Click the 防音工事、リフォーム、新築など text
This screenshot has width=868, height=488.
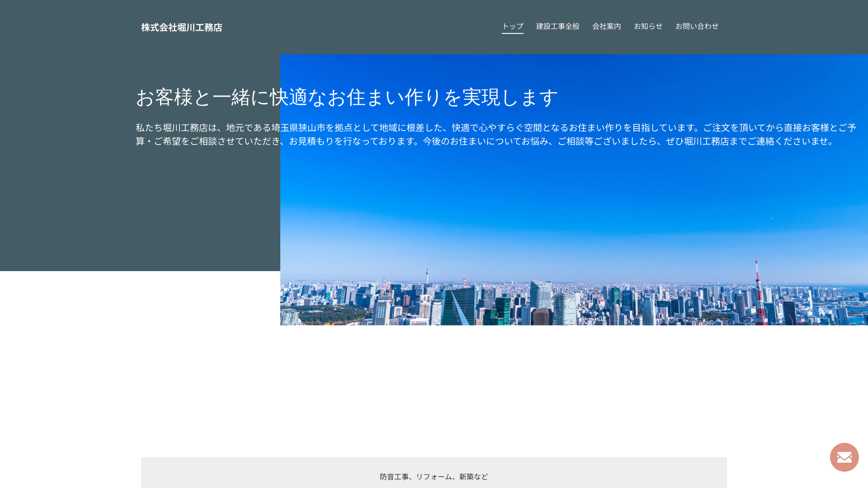pos(434,477)
